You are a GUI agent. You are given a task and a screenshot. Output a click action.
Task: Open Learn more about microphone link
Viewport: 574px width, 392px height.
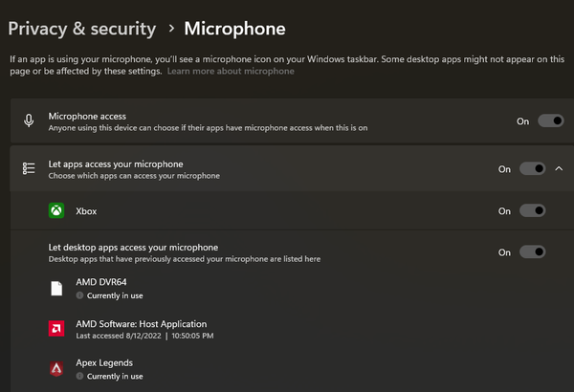click(x=231, y=71)
